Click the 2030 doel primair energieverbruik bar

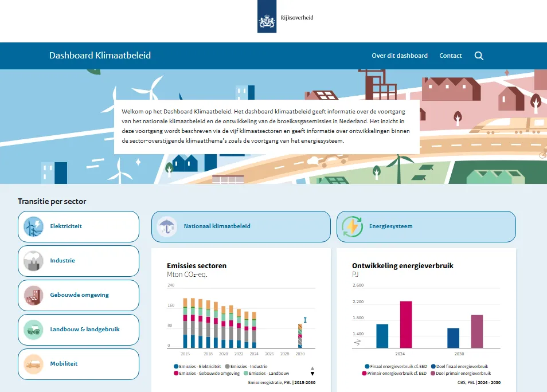pyautogui.click(x=477, y=332)
